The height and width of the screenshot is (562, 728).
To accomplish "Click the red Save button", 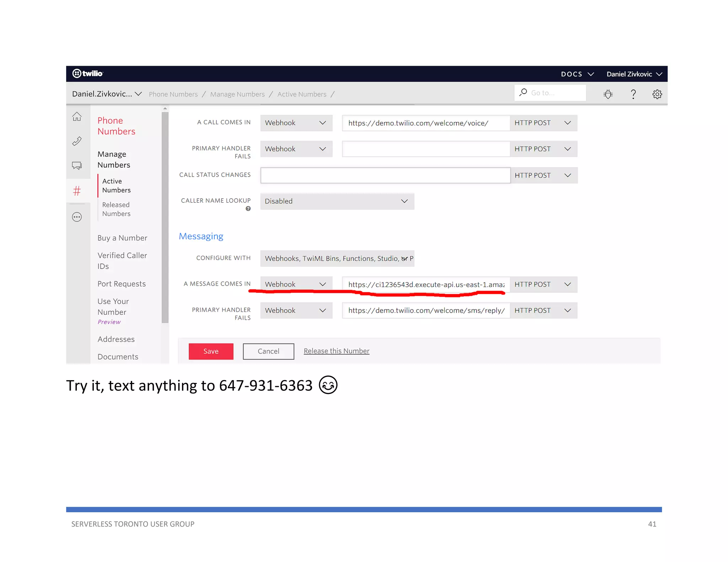I will (211, 351).
